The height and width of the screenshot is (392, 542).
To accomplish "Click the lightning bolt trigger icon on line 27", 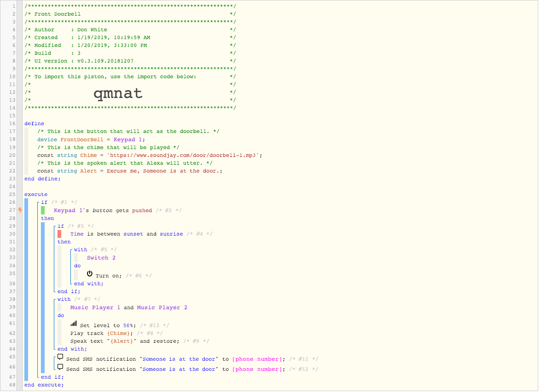I will tap(20, 210).
